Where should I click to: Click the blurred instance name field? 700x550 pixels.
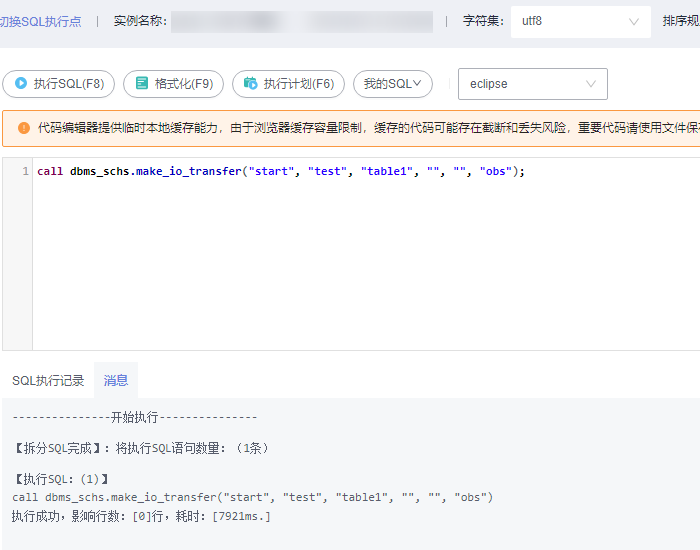tap(302, 22)
